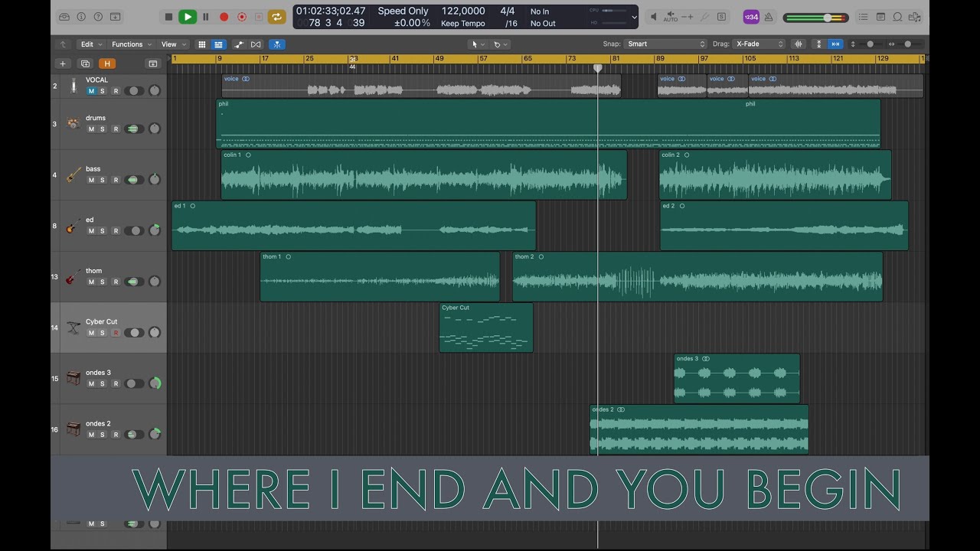Open Quick Help question-mark icon

click(98, 17)
